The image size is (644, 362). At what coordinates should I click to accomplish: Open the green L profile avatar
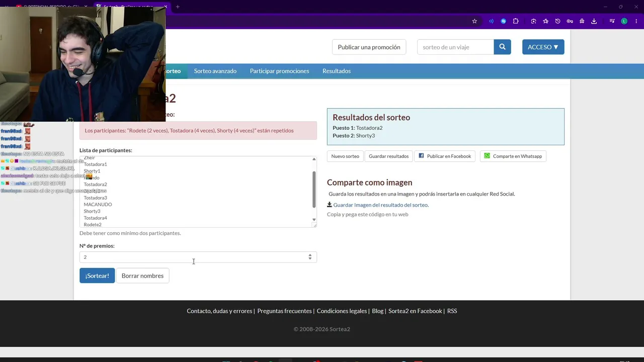tap(624, 21)
